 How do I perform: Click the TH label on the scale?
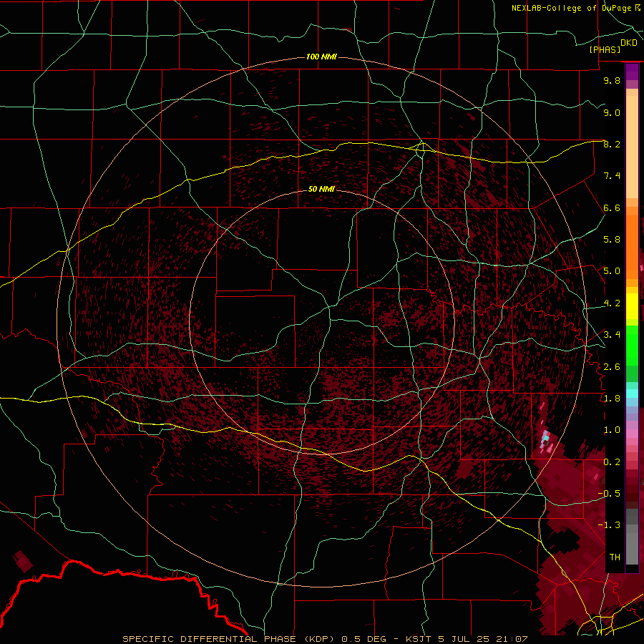click(615, 557)
